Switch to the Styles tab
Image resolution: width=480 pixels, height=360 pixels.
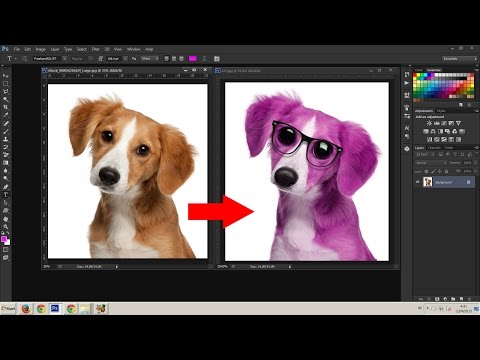pyautogui.click(x=441, y=111)
